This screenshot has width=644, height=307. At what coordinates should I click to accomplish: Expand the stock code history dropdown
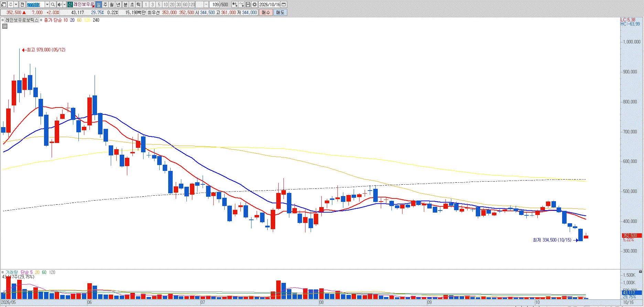coord(47,4)
